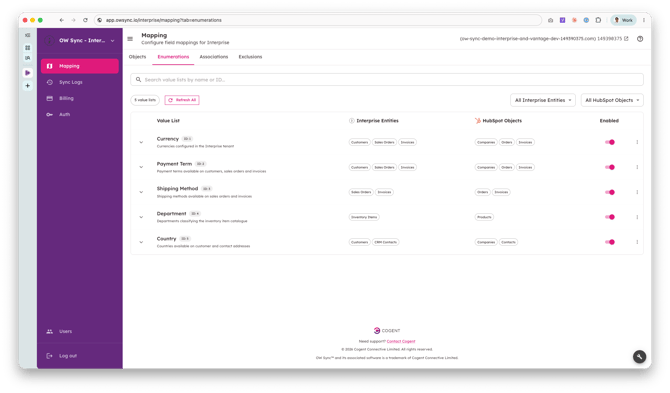Go back with the browser back arrow
Viewport: 670px width, 393px height.
[62, 20]
